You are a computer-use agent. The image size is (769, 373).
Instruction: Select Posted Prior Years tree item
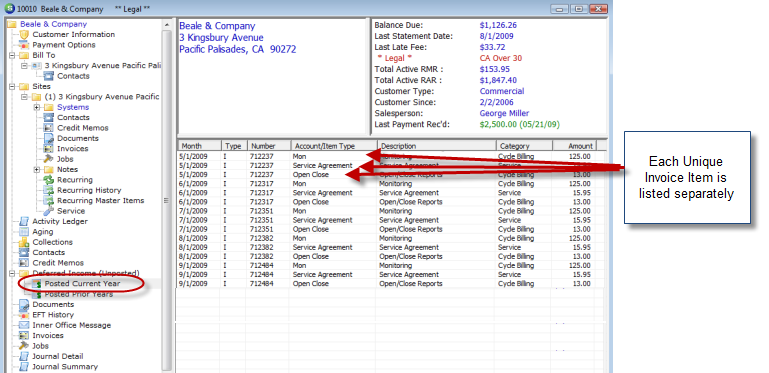pos(78,294)
